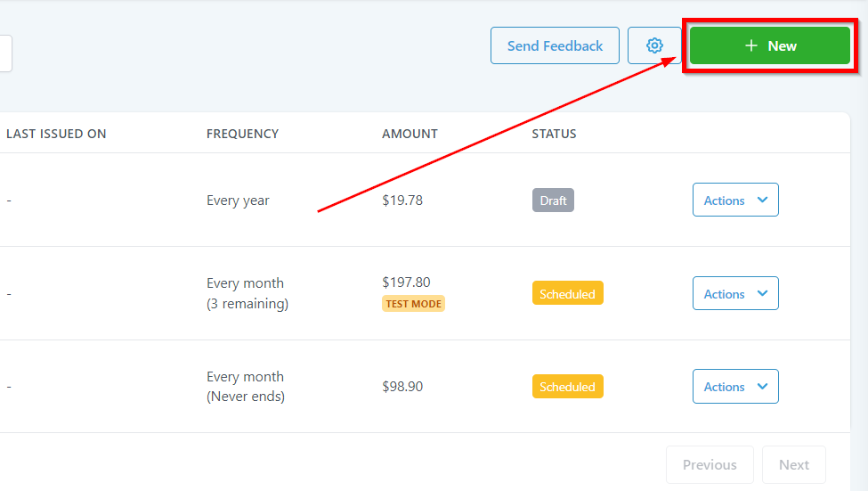Click the Every month (Never ends) cell
The width and height of the screenshot is (868, 491).
point(246,387)
